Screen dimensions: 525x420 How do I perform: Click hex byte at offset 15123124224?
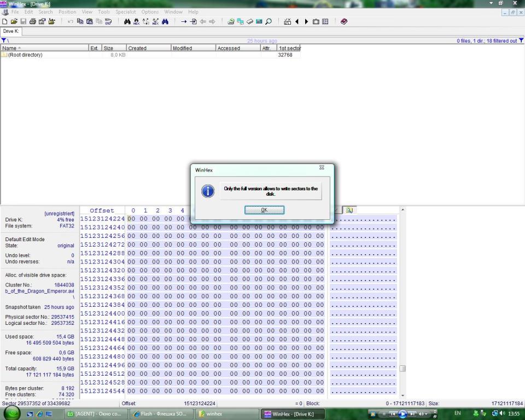(131, 219)
